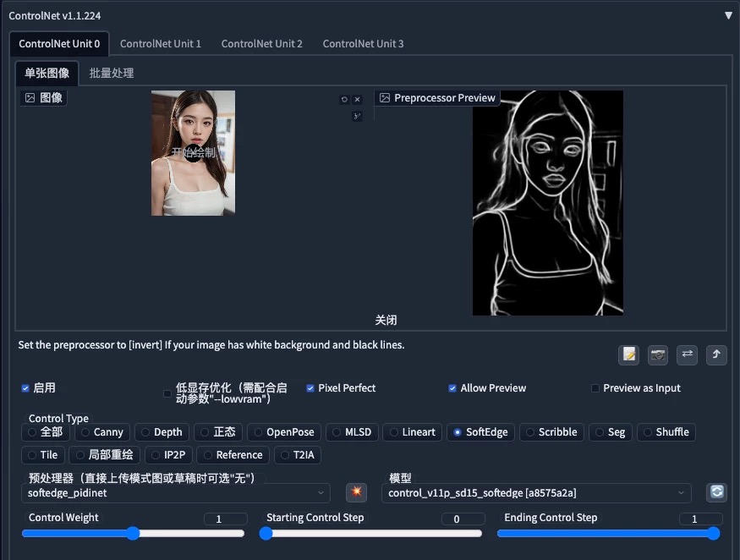Click the portrait image thumbnail
This screenshot has height=560, width=740.
(193, 152)
